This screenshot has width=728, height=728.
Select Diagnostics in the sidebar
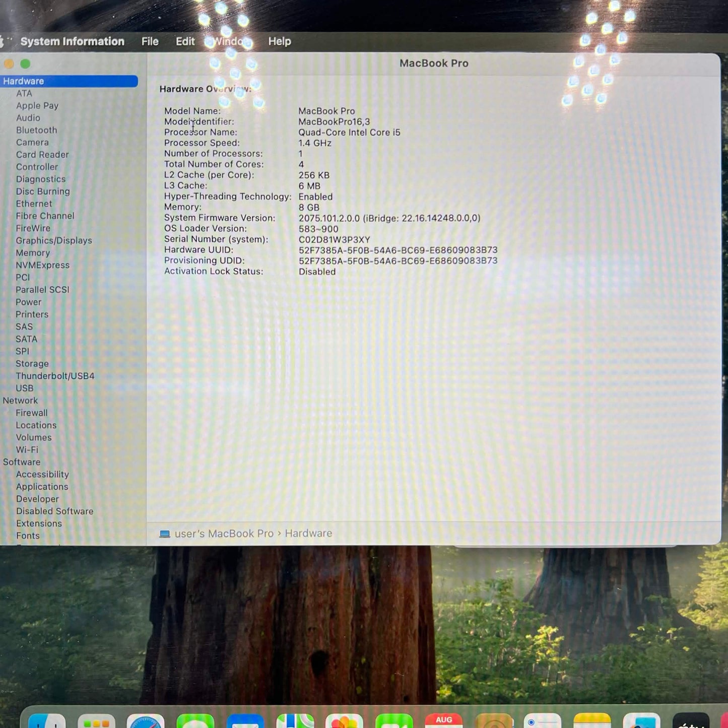click(x=41, y=179)
